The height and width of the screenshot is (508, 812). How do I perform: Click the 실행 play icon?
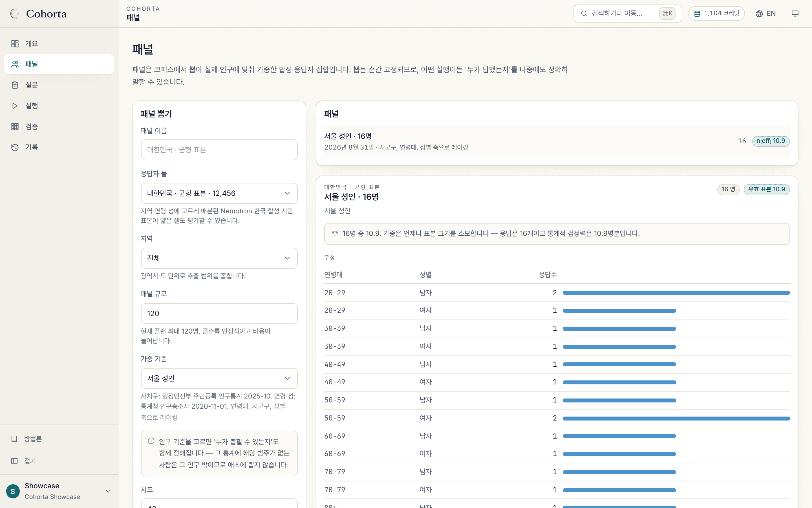[15, 106]
